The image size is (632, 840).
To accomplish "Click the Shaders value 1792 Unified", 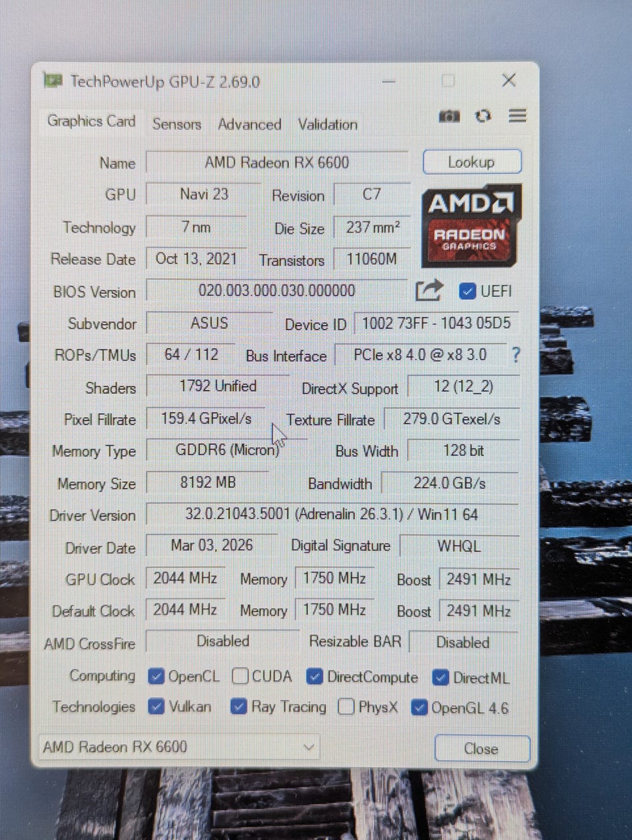I will coord(218,386).
